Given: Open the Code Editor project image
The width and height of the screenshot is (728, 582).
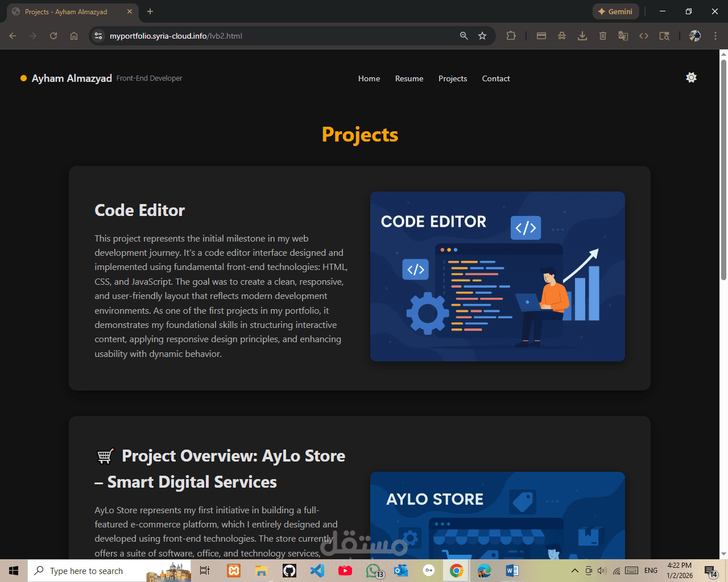Looking at the screenshot, I should (x=498, y=276).
